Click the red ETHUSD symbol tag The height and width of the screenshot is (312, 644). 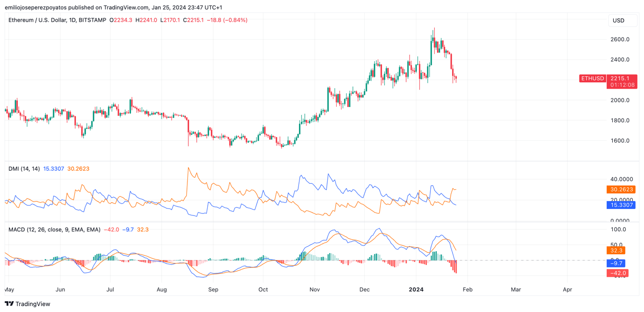[592, 78]
